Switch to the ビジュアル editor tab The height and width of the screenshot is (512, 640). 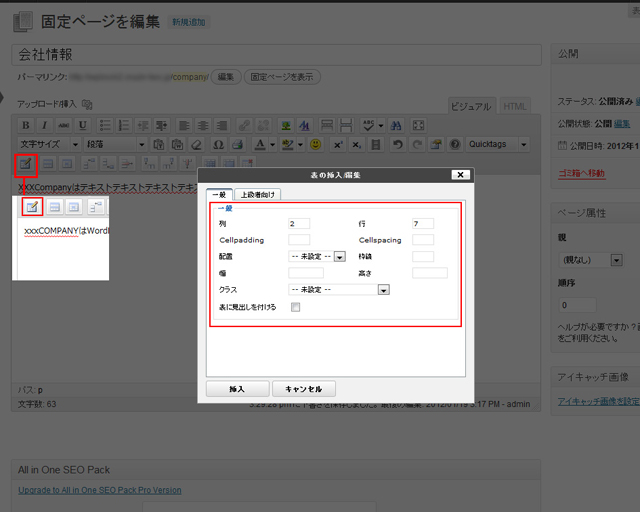coord(471,106)
